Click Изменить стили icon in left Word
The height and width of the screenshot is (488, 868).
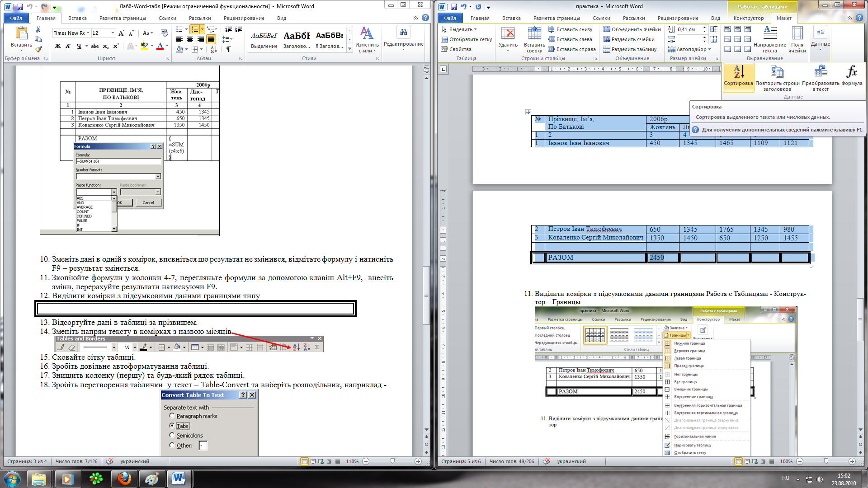(x=367, y=33)
